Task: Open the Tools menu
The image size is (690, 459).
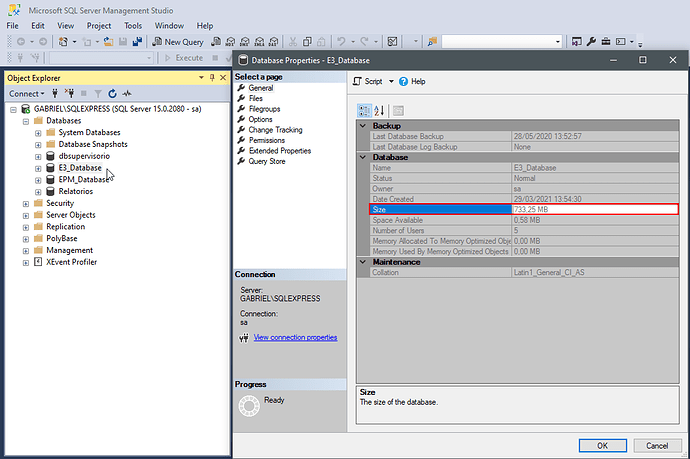Action: click(x=133, y=26)
